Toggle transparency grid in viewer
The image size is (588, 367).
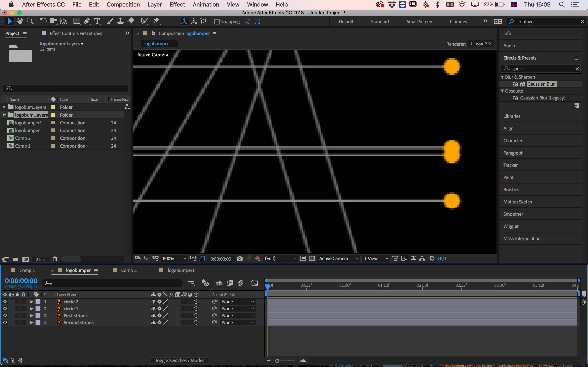click(x=312, y=259)
